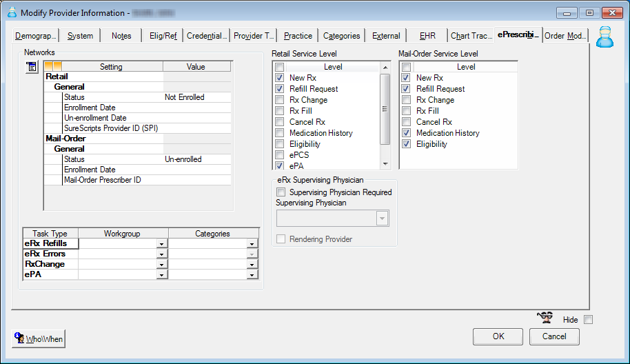Viewport: 630px width, 364px height.
Task: Click the Workgroup column header
Action: (x=123, y=234)
